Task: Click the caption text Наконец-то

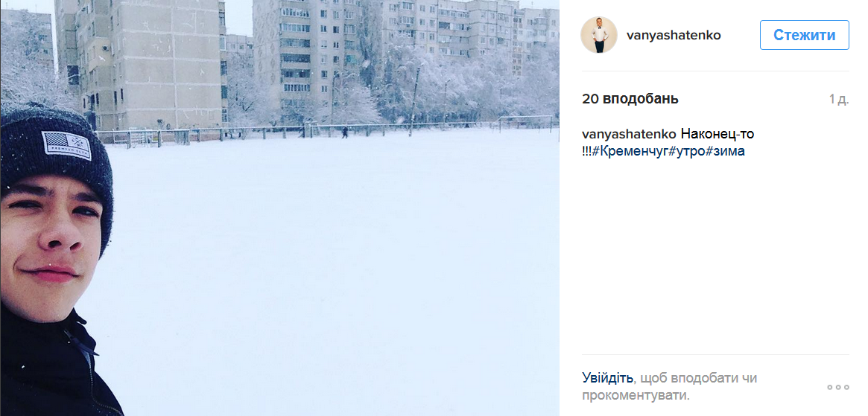Action: click(x=717, y=134)
